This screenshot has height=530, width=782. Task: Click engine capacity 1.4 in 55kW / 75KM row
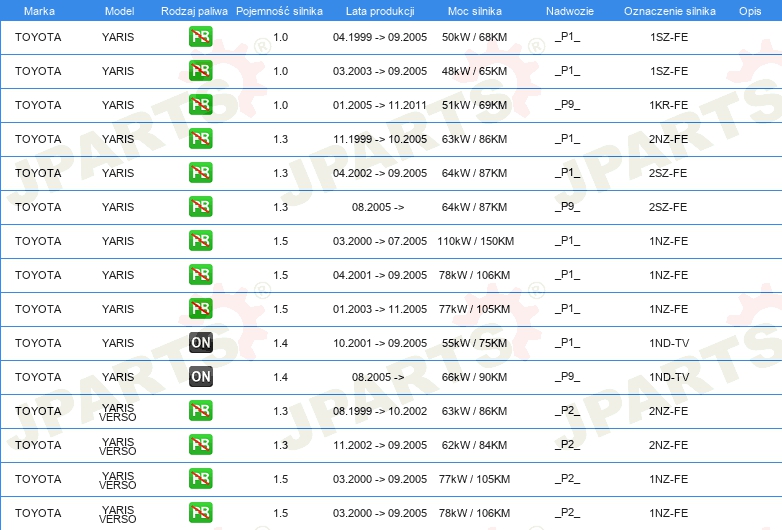coord(280,343)
